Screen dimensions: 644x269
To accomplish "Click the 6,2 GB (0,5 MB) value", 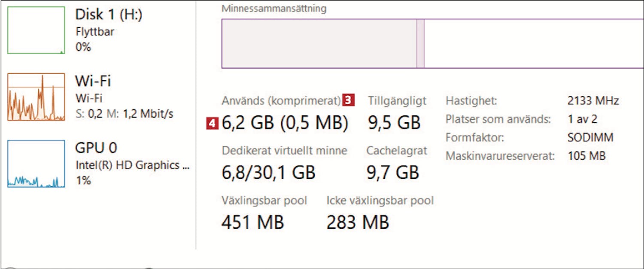I will 285,123.
